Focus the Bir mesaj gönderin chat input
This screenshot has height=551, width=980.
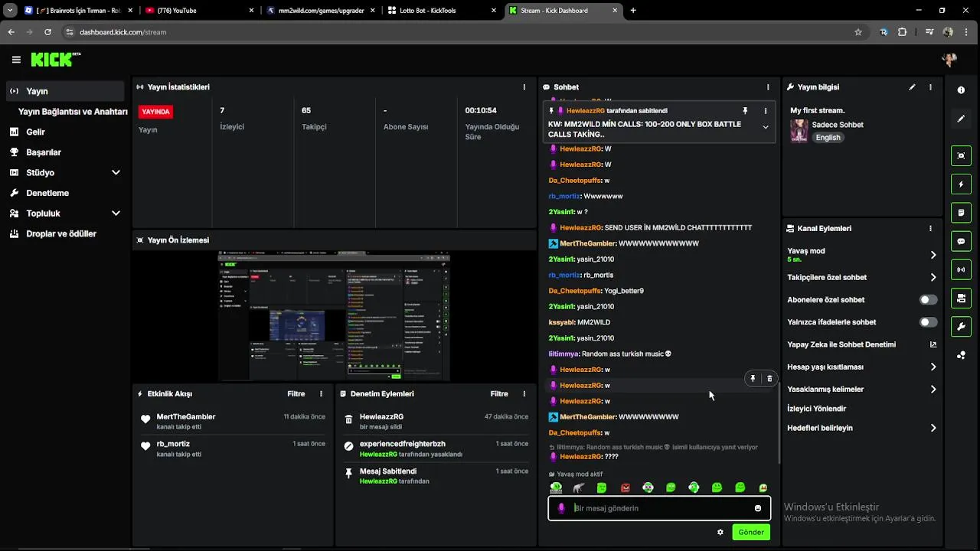coord(659,508)
